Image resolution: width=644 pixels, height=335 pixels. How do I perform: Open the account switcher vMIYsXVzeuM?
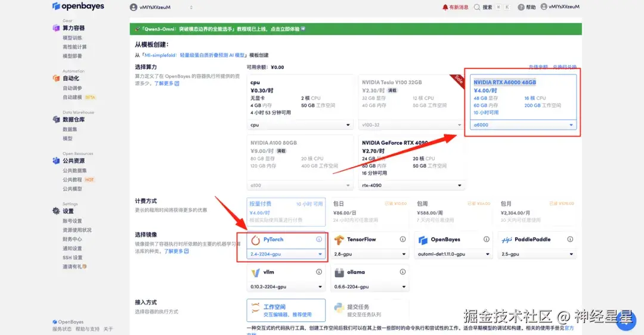tap(161, 7)
